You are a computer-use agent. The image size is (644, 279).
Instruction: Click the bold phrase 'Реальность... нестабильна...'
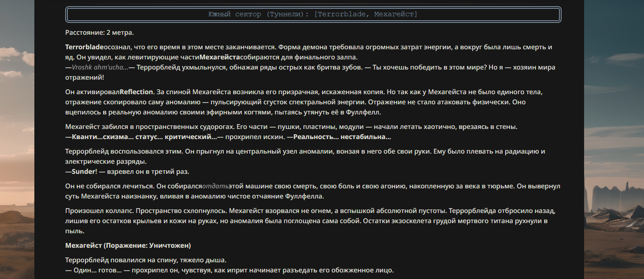click(342, 137)
